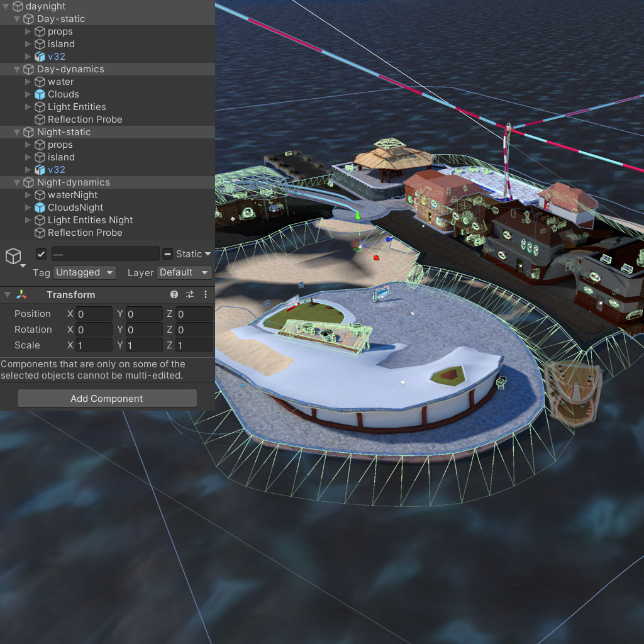Open the GameObject icon picker cube
This screenshot has height=644, width=644.
pyautogui.click(x=13, y=257)
